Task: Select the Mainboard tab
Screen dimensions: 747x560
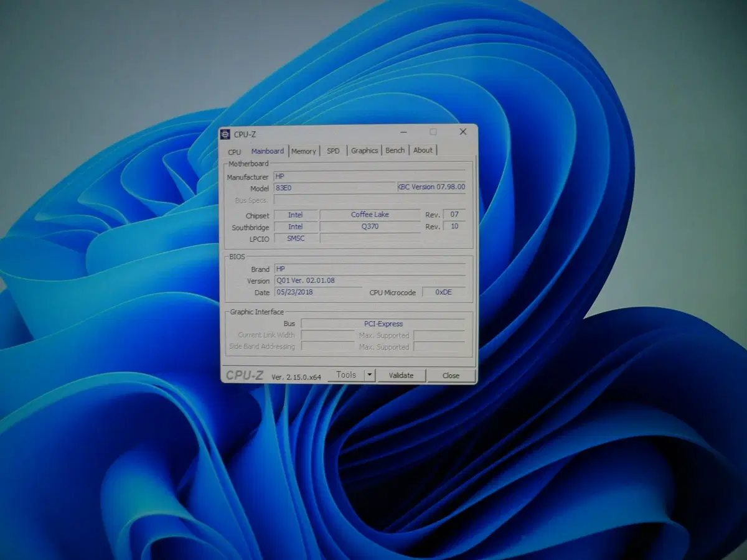Action: [268, 151]
